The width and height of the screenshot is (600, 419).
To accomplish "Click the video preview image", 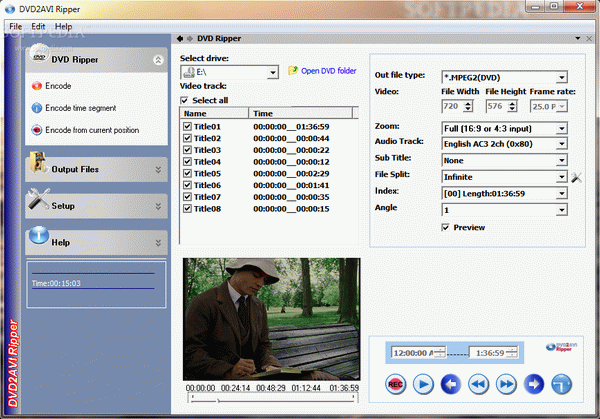I will (x=272, y=319).
